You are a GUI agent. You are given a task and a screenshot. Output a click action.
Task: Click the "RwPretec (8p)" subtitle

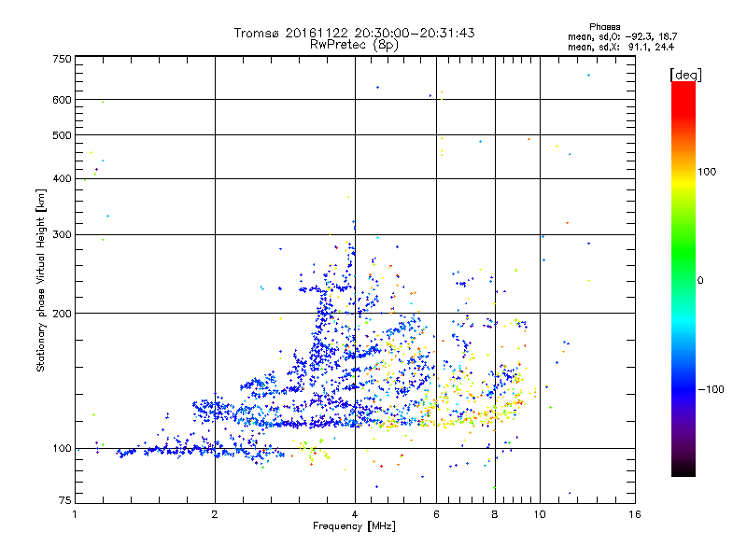pos(354,45)
